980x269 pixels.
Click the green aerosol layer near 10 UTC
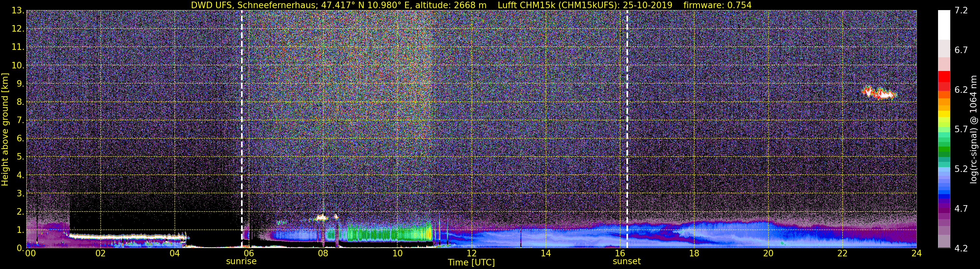click(388, 233)
